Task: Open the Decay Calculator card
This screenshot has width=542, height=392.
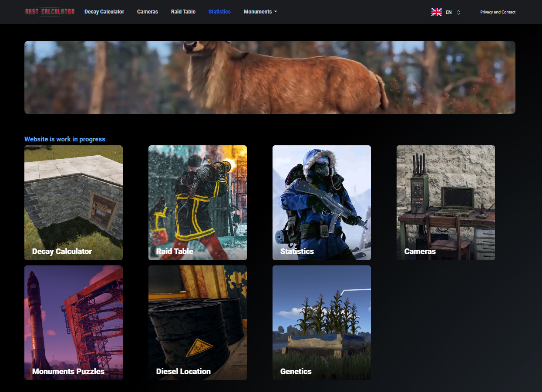Action: 74,203
